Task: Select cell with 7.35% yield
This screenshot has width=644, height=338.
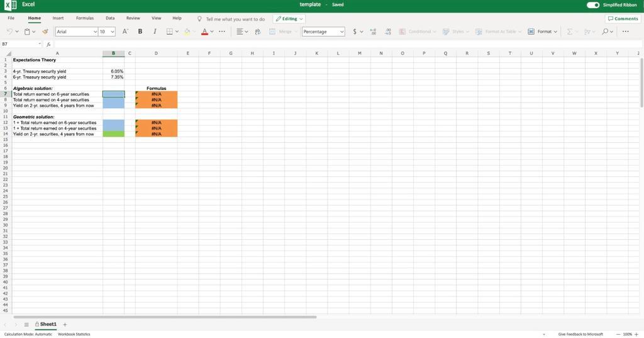Action: pyautogui.click(x=113, y=77)
